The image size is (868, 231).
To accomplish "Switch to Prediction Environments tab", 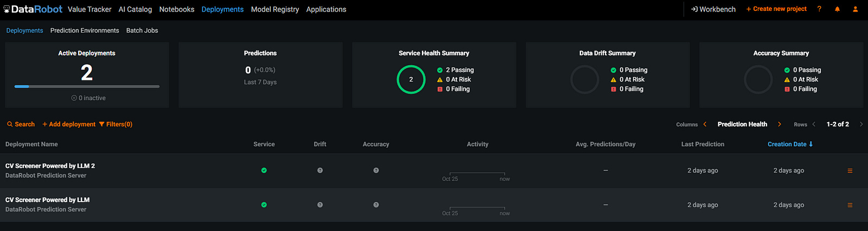I will pos(85,30).
